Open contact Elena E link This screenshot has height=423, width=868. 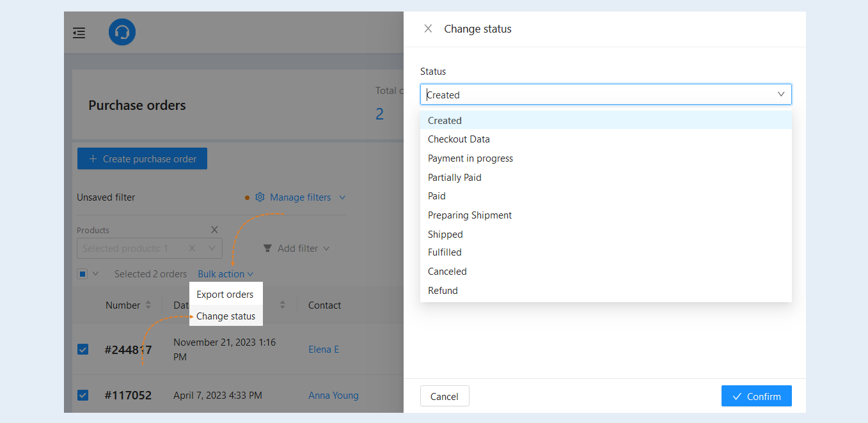[324, 350]
